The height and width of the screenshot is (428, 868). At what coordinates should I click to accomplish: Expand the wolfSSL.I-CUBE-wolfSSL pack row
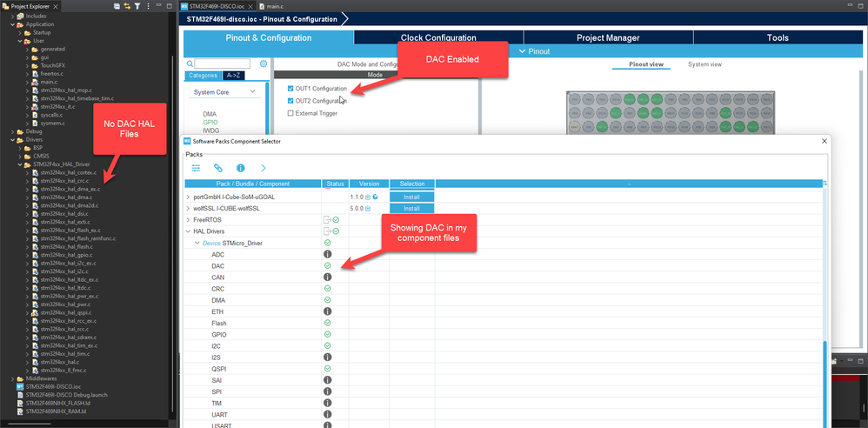coord(188,209)
